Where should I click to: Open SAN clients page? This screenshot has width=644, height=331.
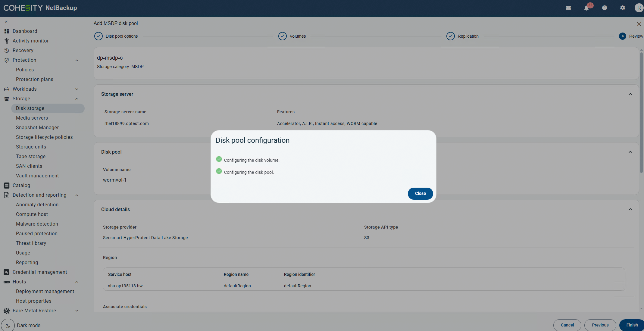point(29,166)
